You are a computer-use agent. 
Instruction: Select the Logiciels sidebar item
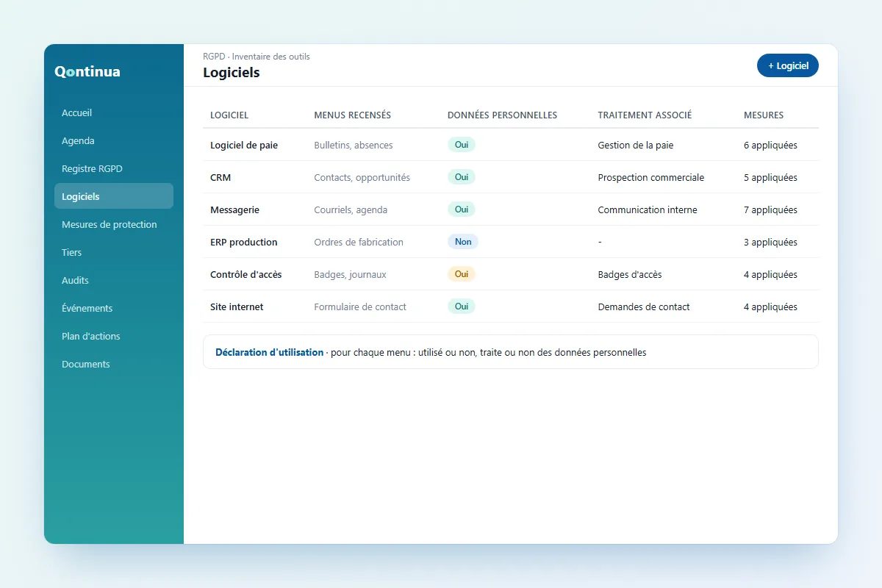[x=114, y=196]
